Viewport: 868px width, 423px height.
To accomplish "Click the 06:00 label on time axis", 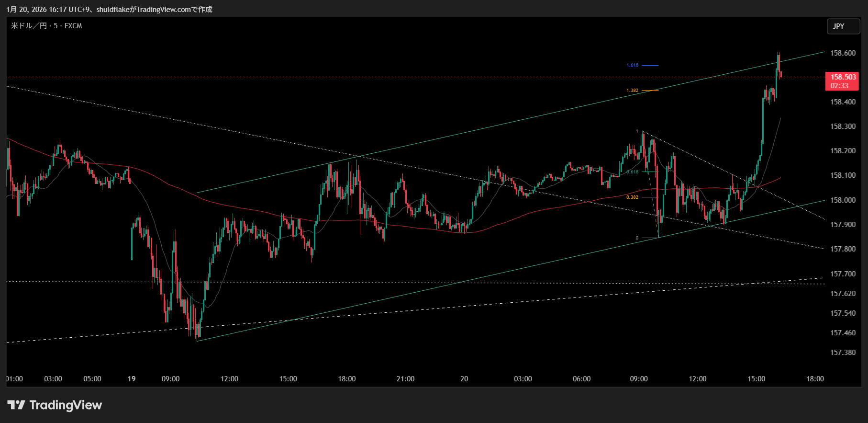I will point(581,379).
